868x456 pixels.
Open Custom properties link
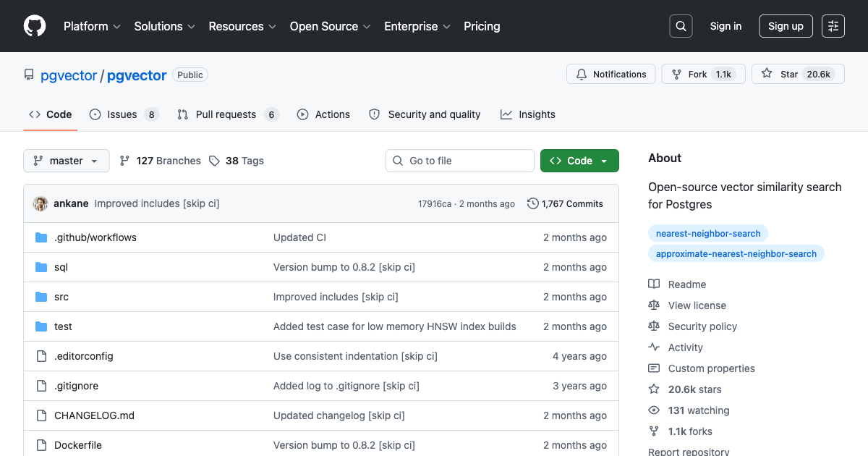pyautogui.click(x=711, y=368)
